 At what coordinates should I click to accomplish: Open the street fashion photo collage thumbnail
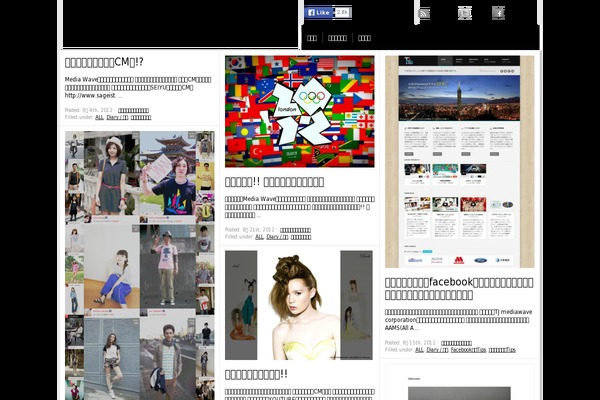[140, 265]
